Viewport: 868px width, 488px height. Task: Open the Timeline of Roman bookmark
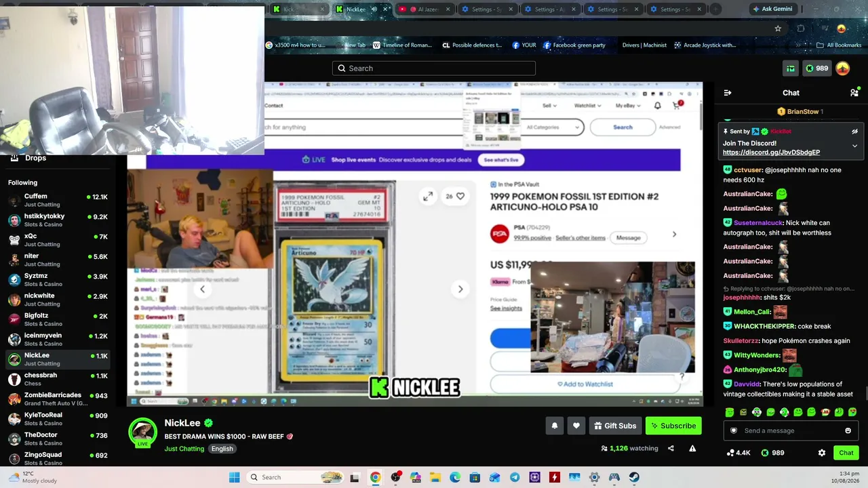402,45
